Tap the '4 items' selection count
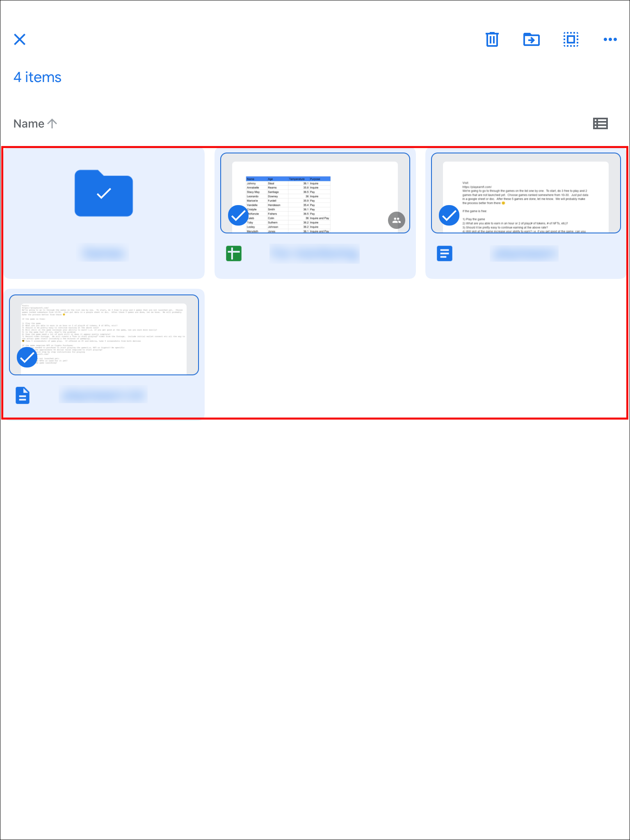This screenshot has width=630, height=840. pos(37,77)
